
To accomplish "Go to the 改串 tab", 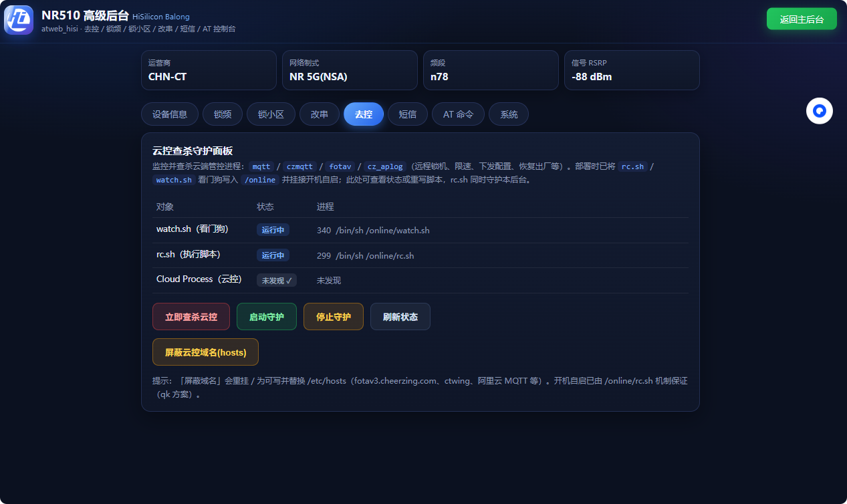I will click(320, 114).
